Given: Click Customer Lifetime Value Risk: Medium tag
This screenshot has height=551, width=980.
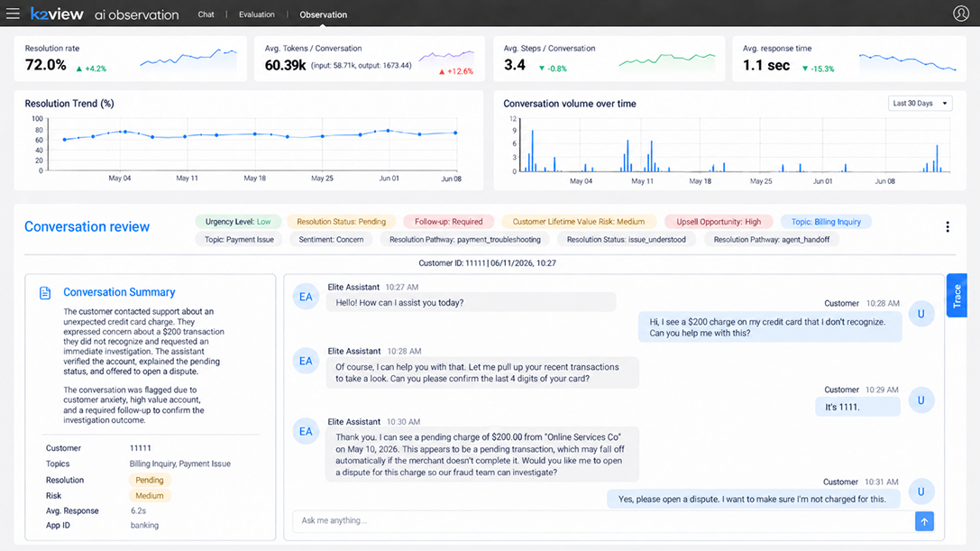Looking at the screenshot, I should (578, 222).
